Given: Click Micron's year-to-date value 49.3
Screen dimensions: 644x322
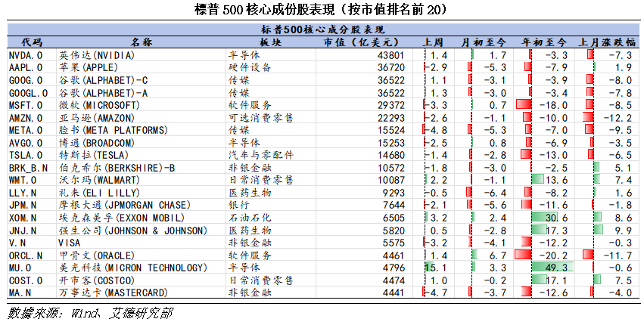Looking at the screenshot, I should [x=556, y=268].
